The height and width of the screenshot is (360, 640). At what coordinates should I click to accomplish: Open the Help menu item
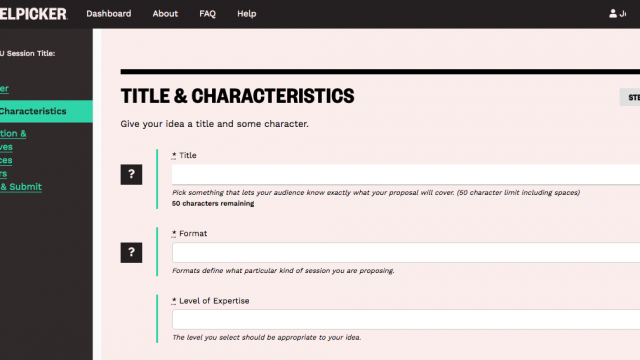coord(247,13)
